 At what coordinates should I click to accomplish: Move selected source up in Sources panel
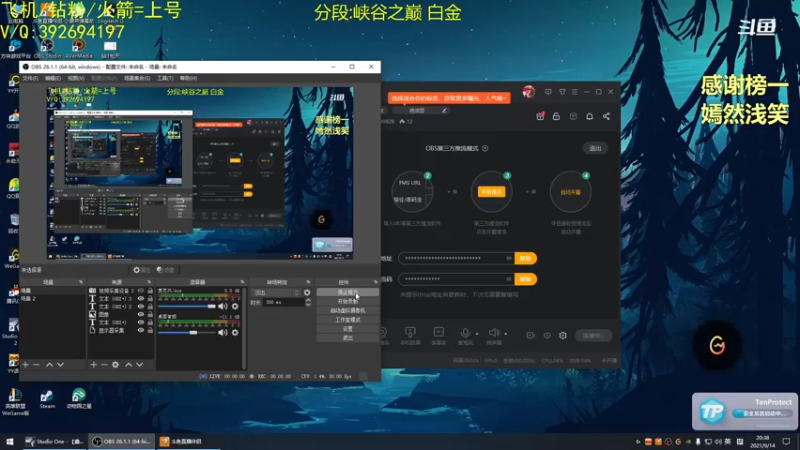[x=129, y=365]
